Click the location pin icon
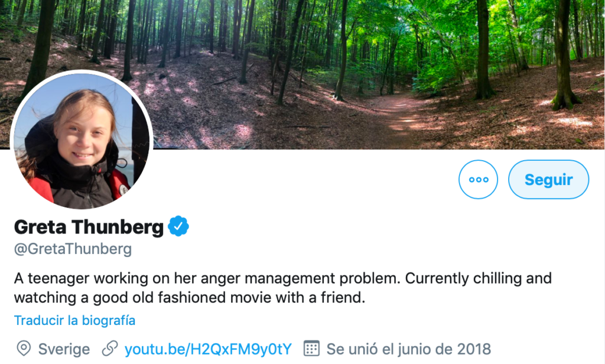Viewport: 605px width, 364px height. coord(24,349)
